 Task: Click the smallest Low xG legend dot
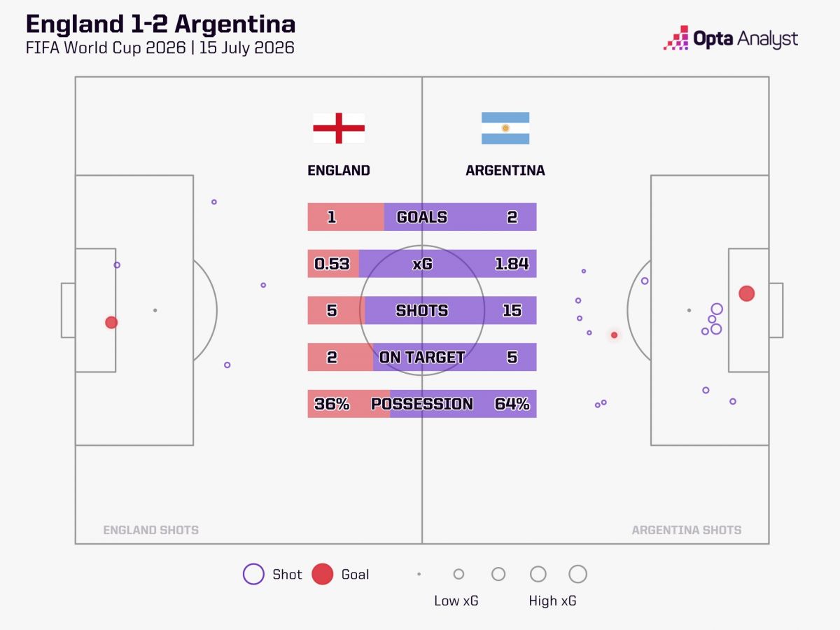pyautogui.click(x=419, y=574)
